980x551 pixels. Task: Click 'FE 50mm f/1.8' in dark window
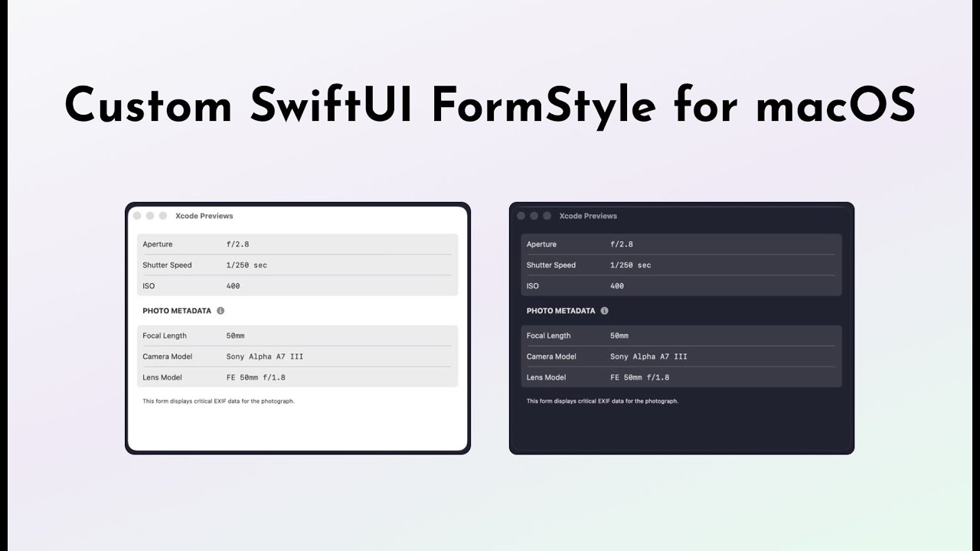(639, 377)
